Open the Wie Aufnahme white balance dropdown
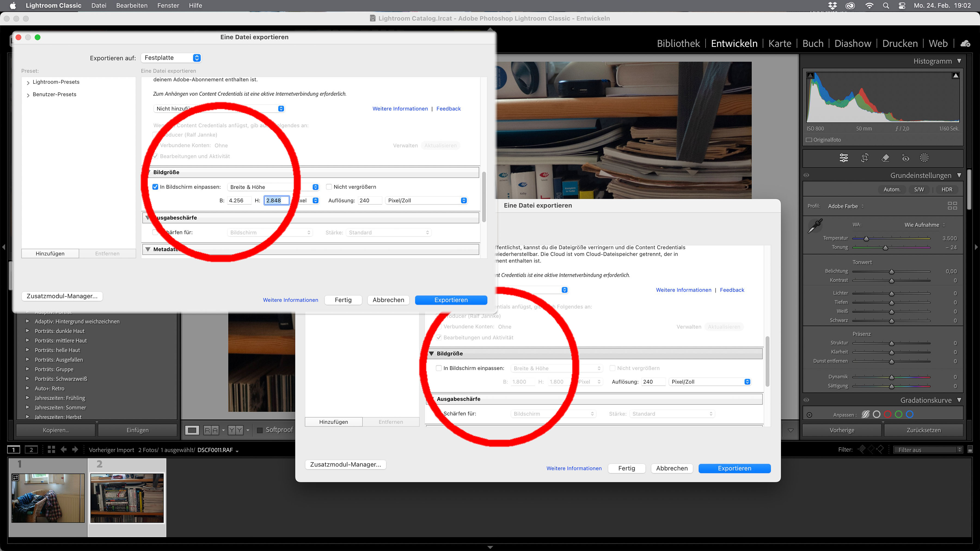The image size is (980, 551). click(924, 225)
